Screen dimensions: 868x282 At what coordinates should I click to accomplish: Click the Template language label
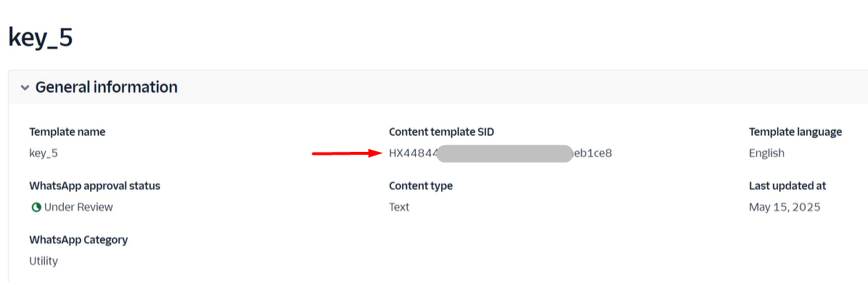(x=795, y=132)
